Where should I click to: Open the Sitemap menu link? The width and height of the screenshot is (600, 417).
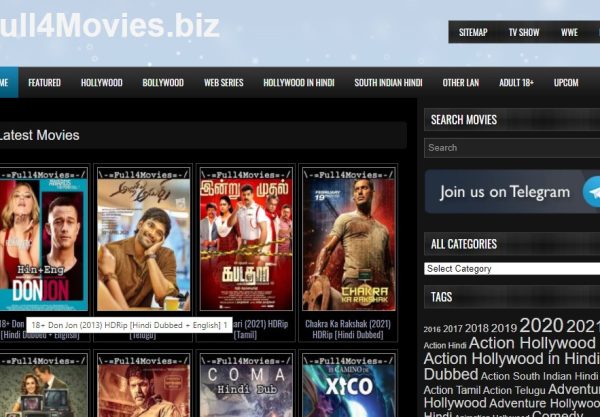coord(473,32)
